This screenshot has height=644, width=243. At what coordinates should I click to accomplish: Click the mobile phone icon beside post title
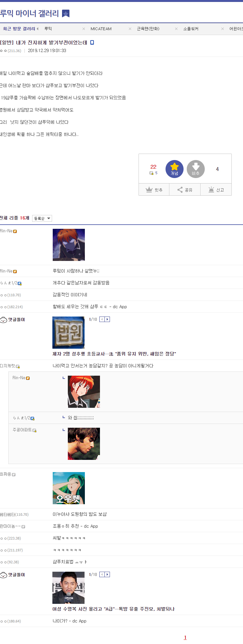click(x=92, y=42)
